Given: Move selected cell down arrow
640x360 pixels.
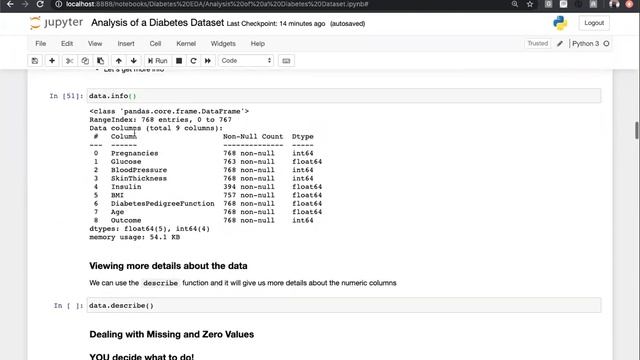Looking at the screenshot, I should tap(133, 61).
